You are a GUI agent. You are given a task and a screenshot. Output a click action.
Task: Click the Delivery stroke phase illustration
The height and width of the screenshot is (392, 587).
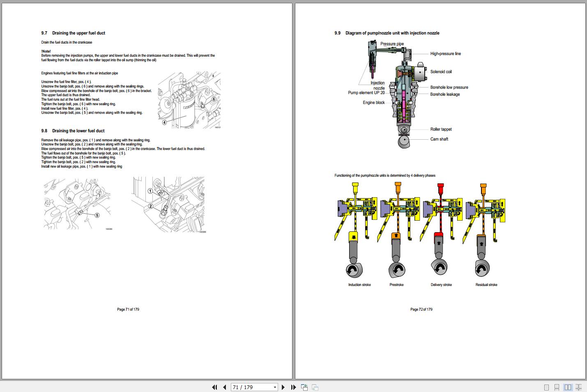[x=441, y=234]
